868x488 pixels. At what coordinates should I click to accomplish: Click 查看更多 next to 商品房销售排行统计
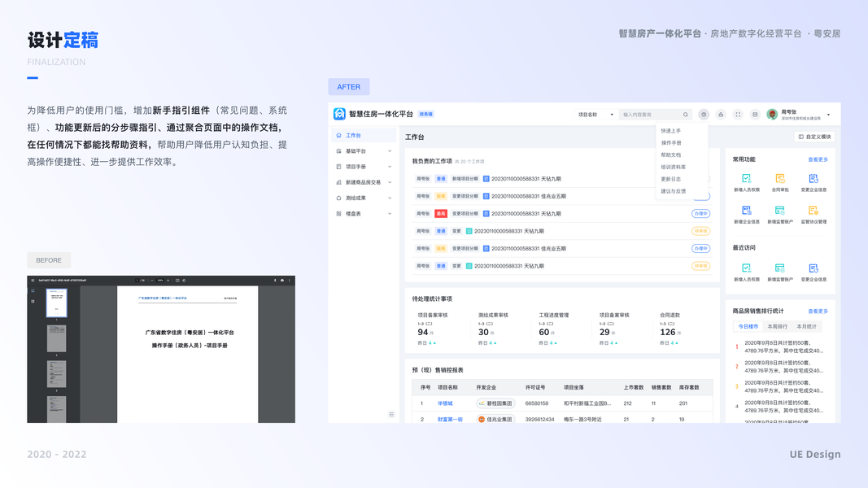[x=818, y=311]
